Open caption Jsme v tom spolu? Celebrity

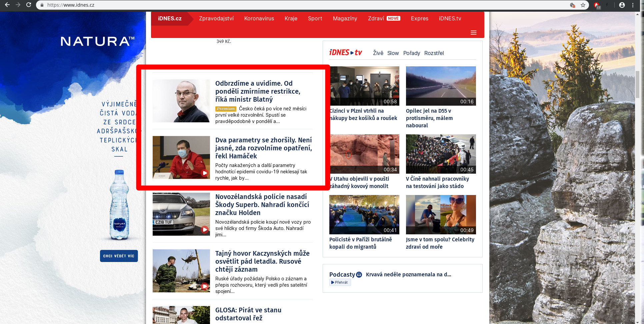tap(440, 243)
